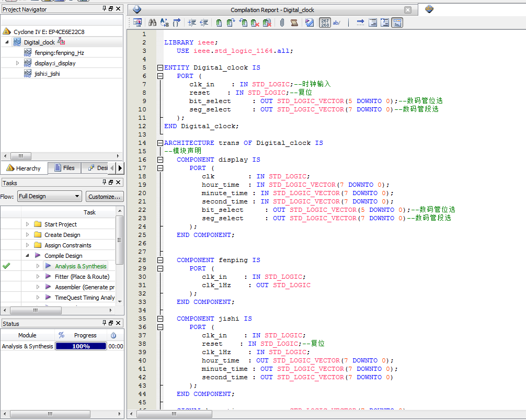Click the right-aligned lines toolbar icon

click(373, 22)
